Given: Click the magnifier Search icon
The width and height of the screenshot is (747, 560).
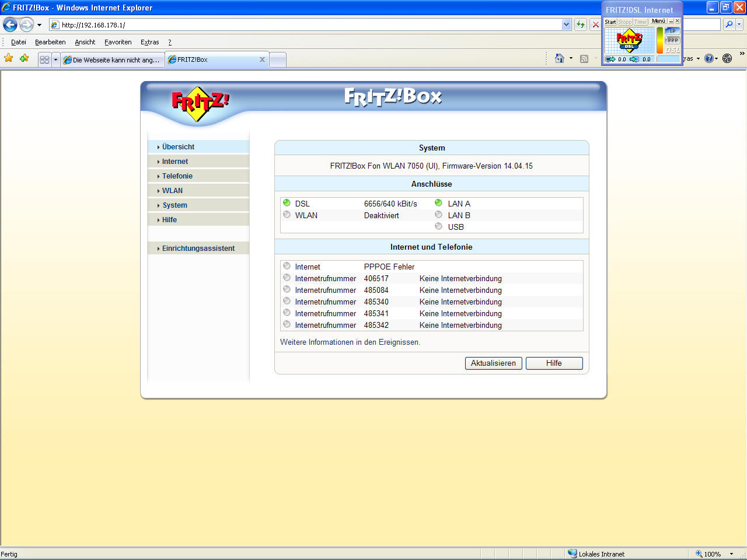Looking at the screenshot, I should pyautogui.click(x=728, y=24).
